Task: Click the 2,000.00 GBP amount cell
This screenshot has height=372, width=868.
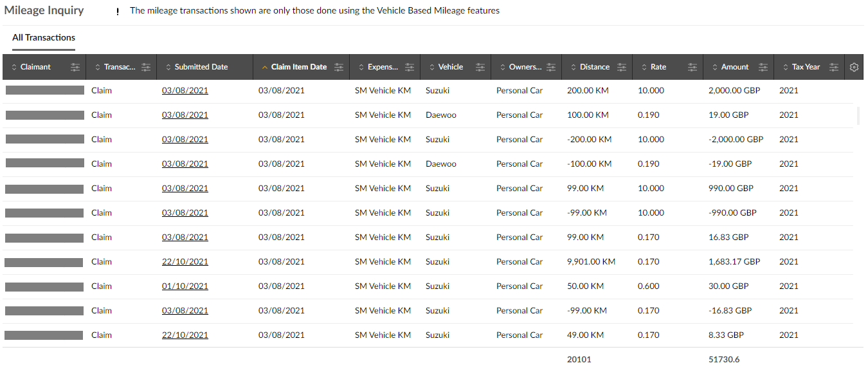Action: tap(734, 91)
